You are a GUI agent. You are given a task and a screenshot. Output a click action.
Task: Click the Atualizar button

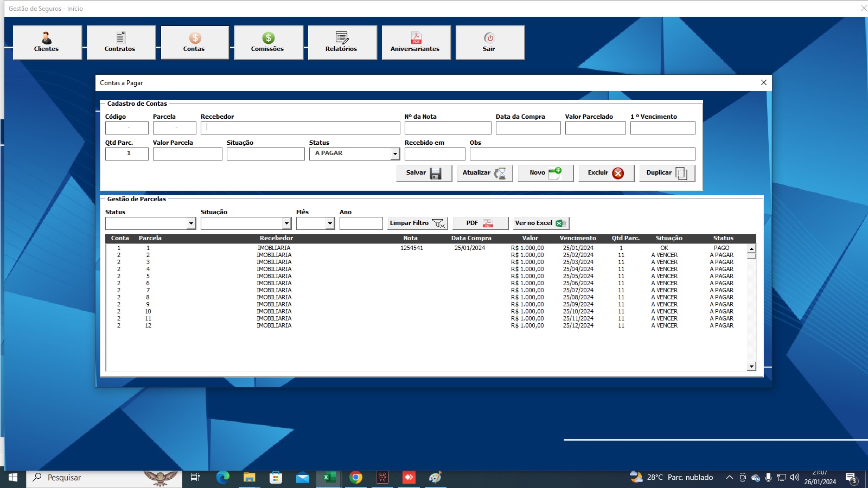click(x=485, y=173)
